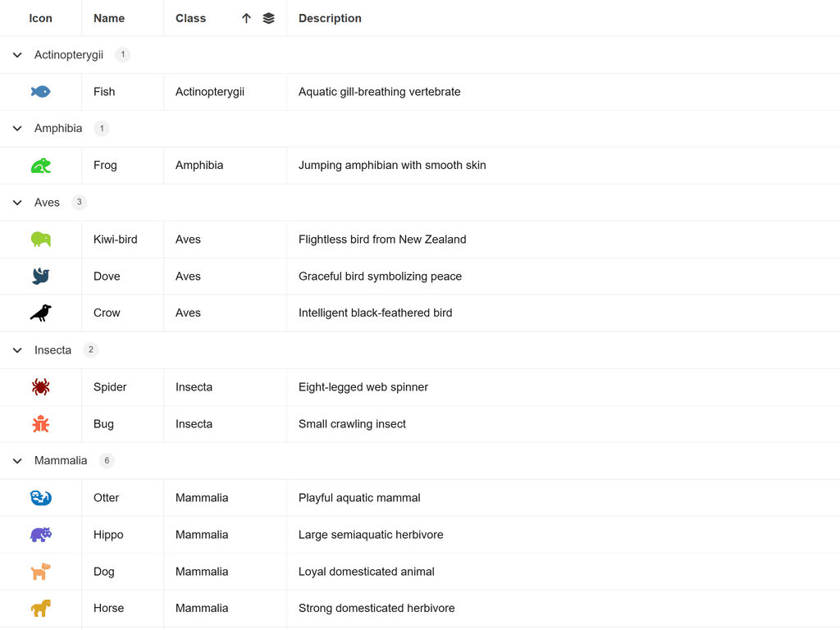Select the Otter icon

(x=39, y=497)
